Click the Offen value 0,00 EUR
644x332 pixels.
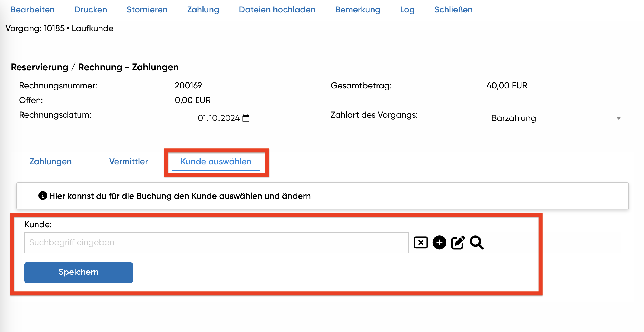[x=193, y=100]
